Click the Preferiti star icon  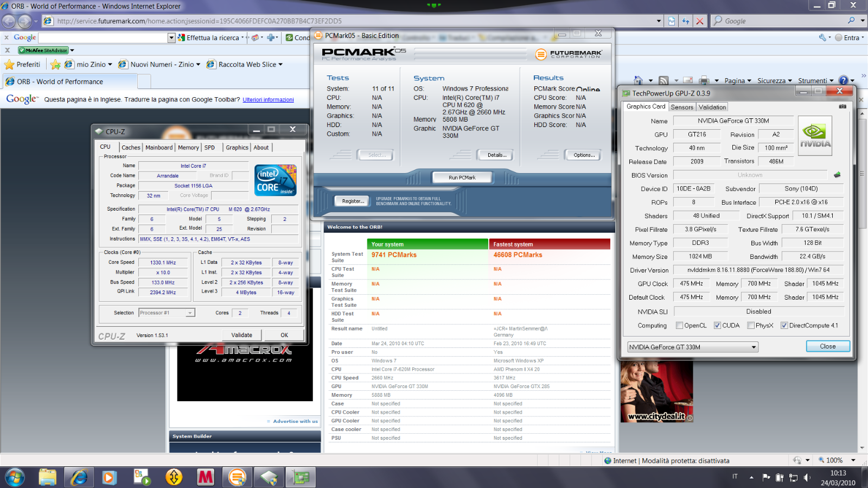pos(9,65)
